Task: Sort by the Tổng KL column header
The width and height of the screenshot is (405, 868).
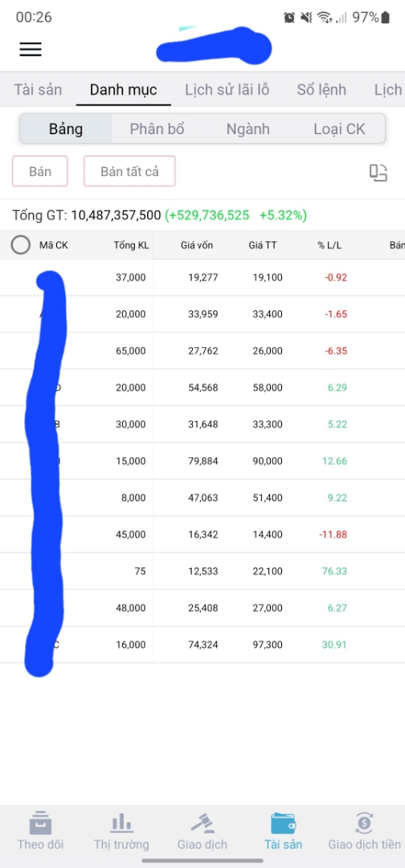Action: tap(131, 245)
